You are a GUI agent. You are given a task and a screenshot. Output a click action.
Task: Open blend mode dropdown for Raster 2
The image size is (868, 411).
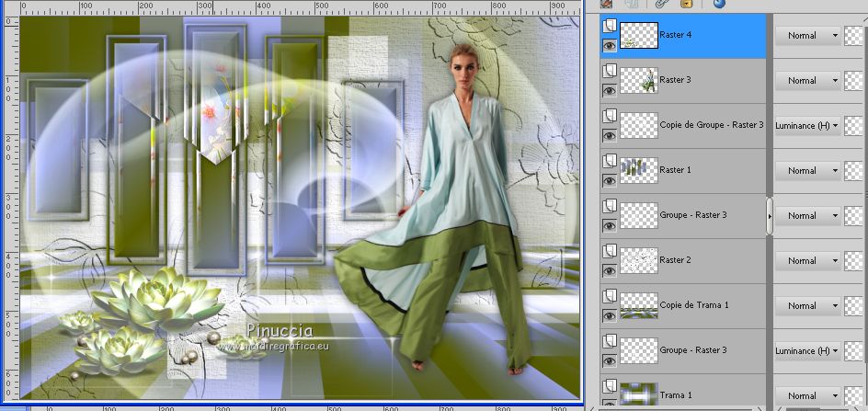pyautogui.click(x=807, y=260)
